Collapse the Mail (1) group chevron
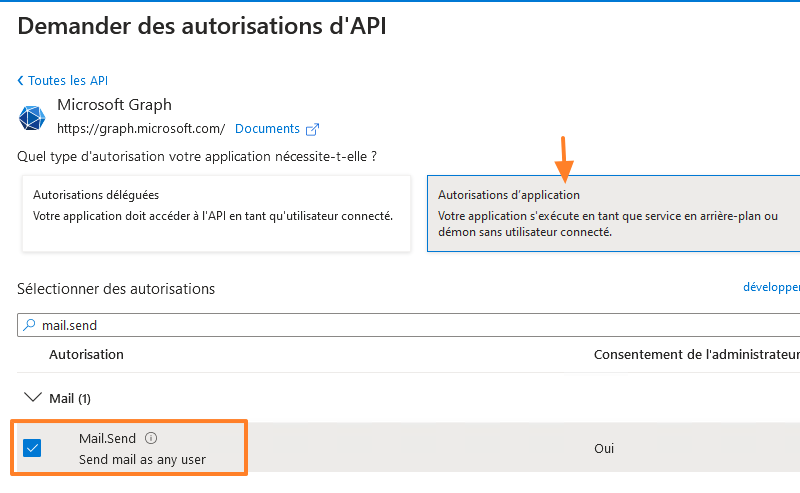Image resolution: width=800 pixels, height=493 pixels. (33, 397)
